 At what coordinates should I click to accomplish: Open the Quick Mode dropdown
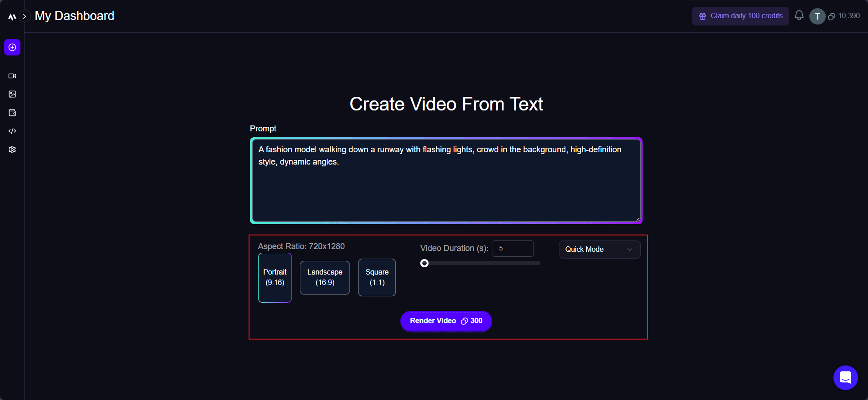[x=599, y=250]
